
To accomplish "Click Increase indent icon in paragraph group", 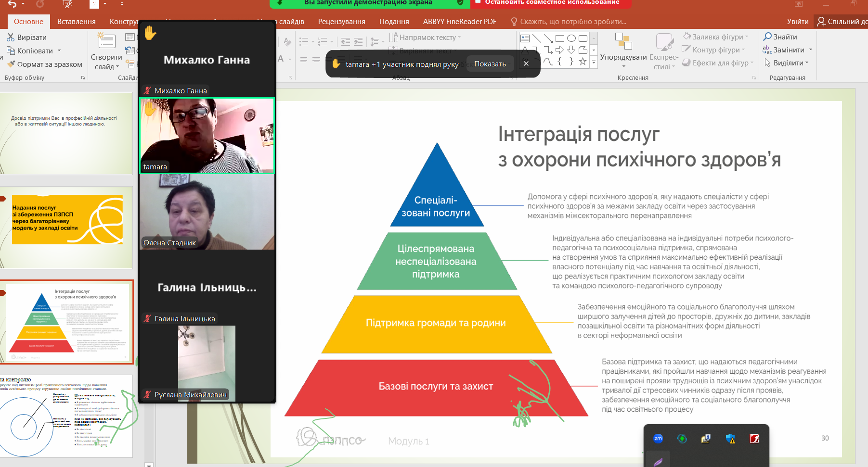I will [x=358, y=42].
